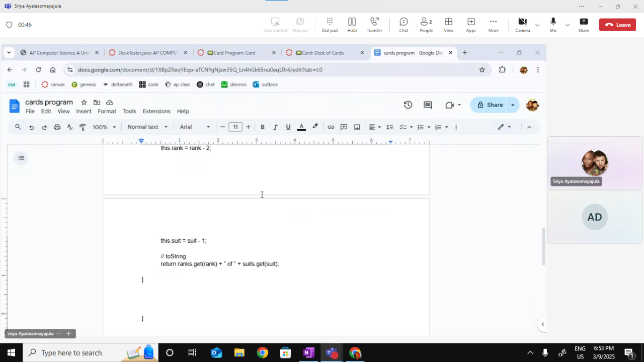644x362 pixels.
Task: Open the File menu
Action: coord(30,111)
